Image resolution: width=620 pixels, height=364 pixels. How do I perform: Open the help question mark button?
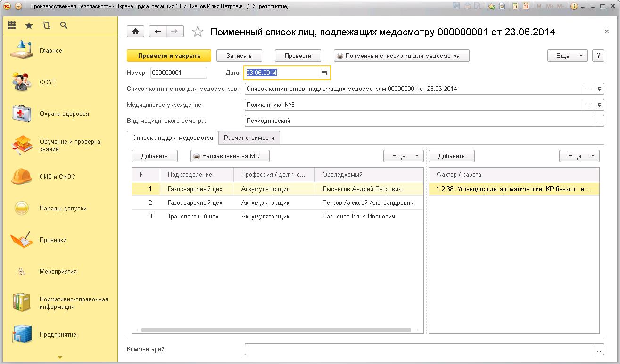[x=598, y=56]
